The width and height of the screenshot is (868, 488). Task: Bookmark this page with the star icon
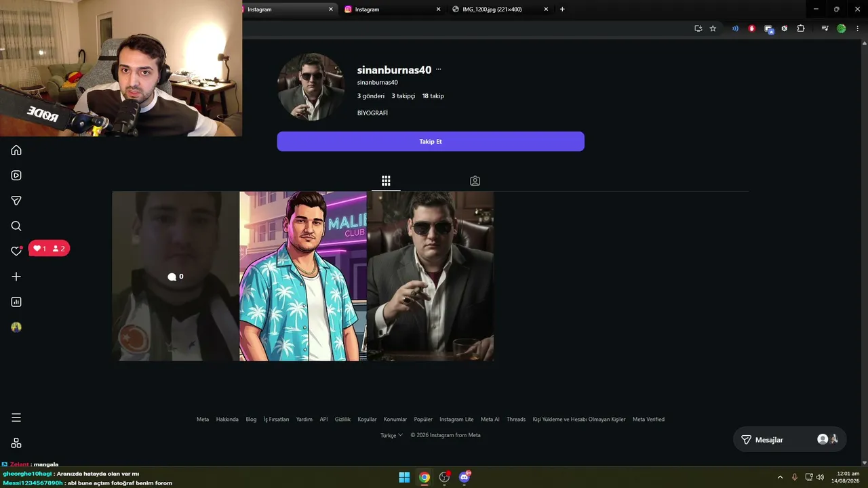[x=713, y=28]
